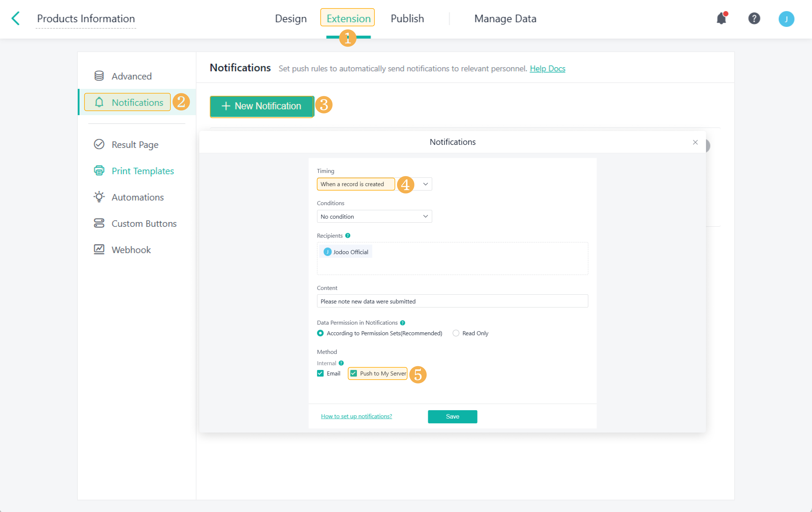Toggle the Email checkbox
This screenshot has height=512, width=812.
coord(320,373)
